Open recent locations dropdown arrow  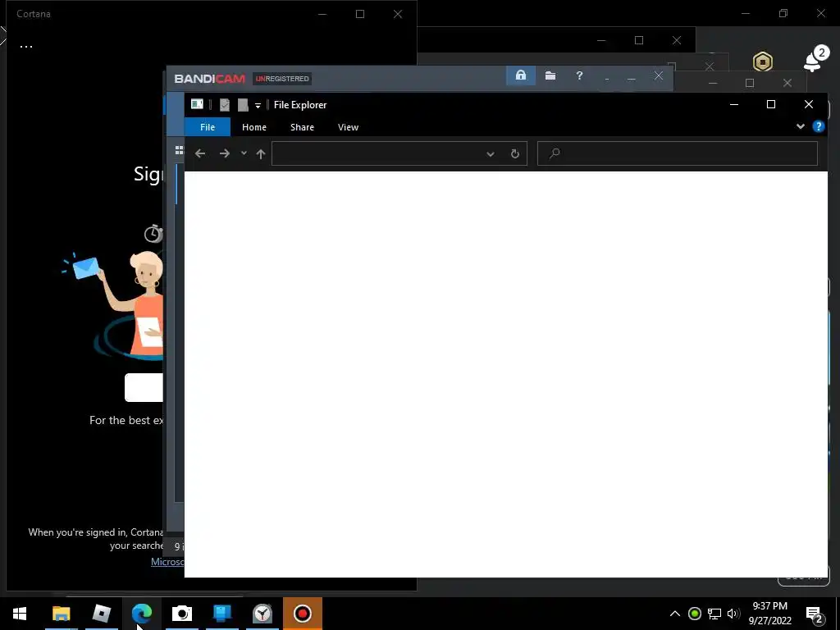coord(244,153)
